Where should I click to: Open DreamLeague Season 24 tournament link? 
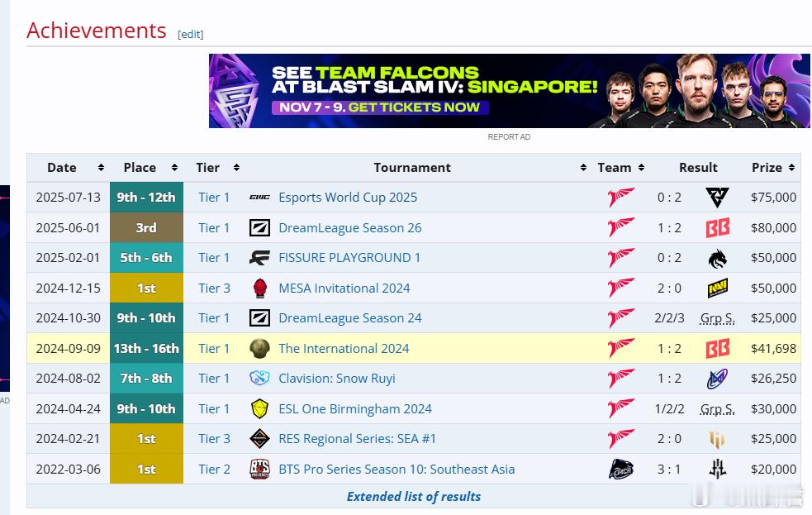click(350, 318)
